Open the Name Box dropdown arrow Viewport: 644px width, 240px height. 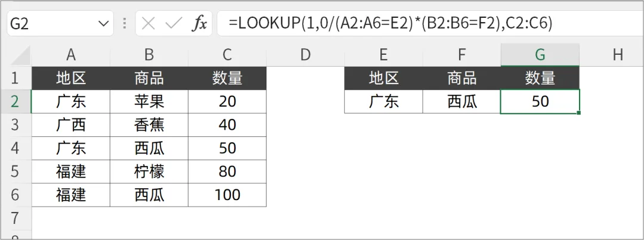click(x=102, y=24)
